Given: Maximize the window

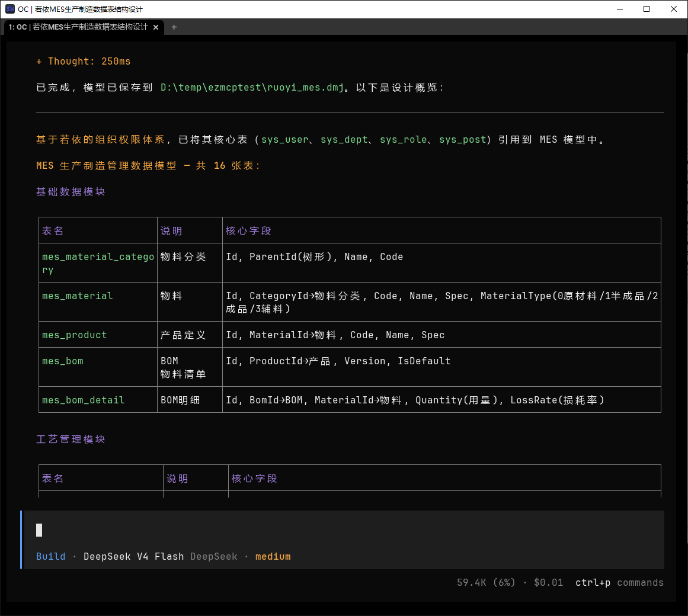Looking at the screenshot, I should 647,9.
